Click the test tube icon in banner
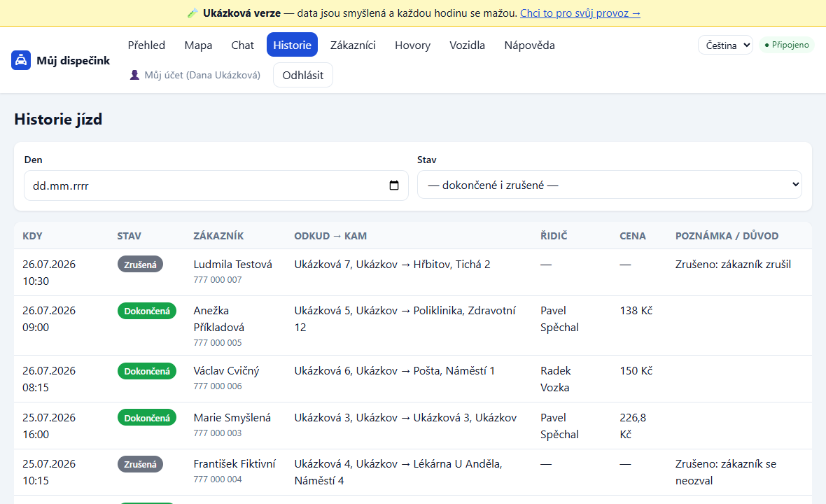 [192, 13]
